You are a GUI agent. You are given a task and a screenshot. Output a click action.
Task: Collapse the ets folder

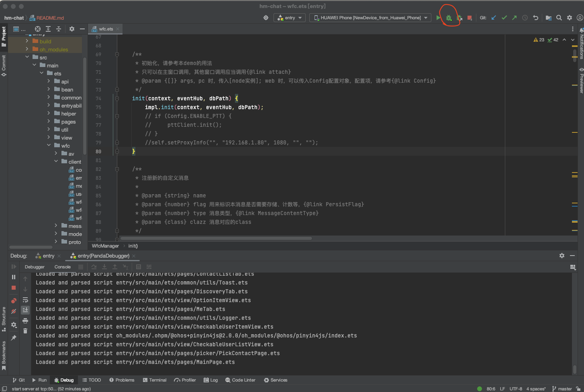(x=41, y=73)
